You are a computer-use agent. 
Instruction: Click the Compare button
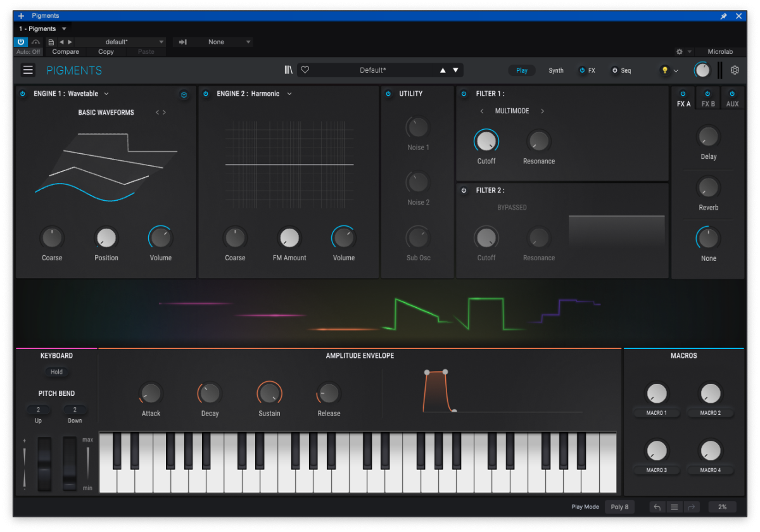[x=66, y=52]
